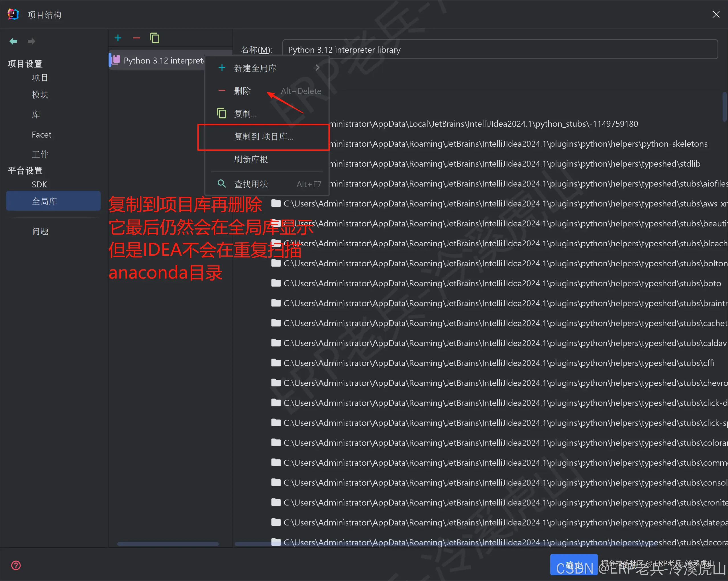This screenshot has height=581, width=728.
Task: Select 删除 in the context menu
Action: point(242,91)
